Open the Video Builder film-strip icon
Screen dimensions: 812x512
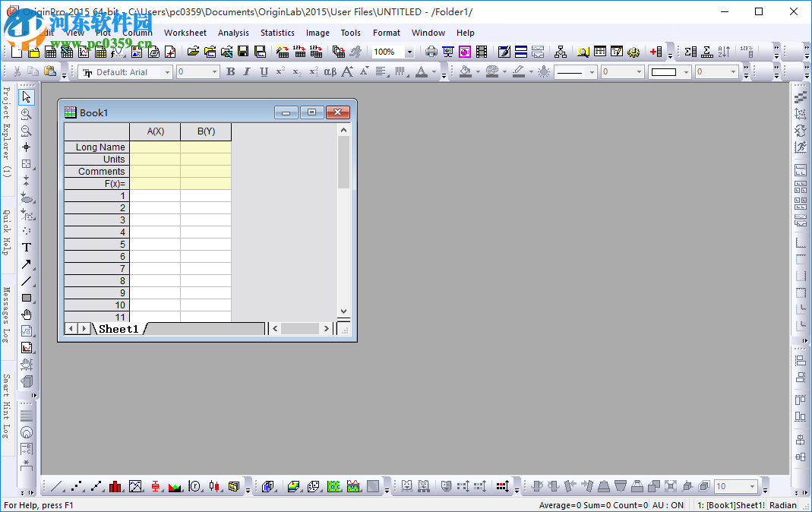[481, 52]
